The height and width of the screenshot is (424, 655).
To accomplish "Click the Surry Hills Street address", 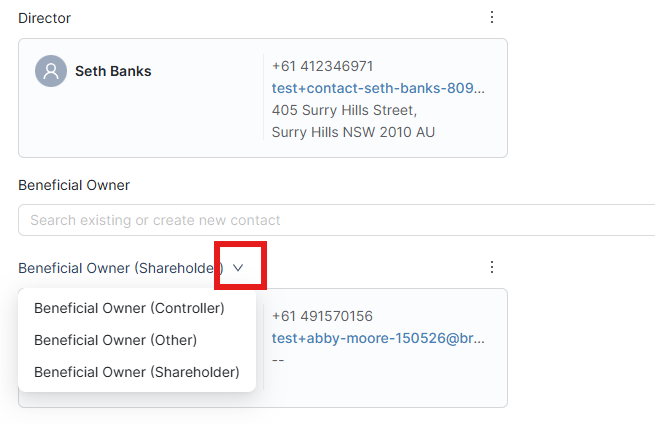I will coord(344,110).
